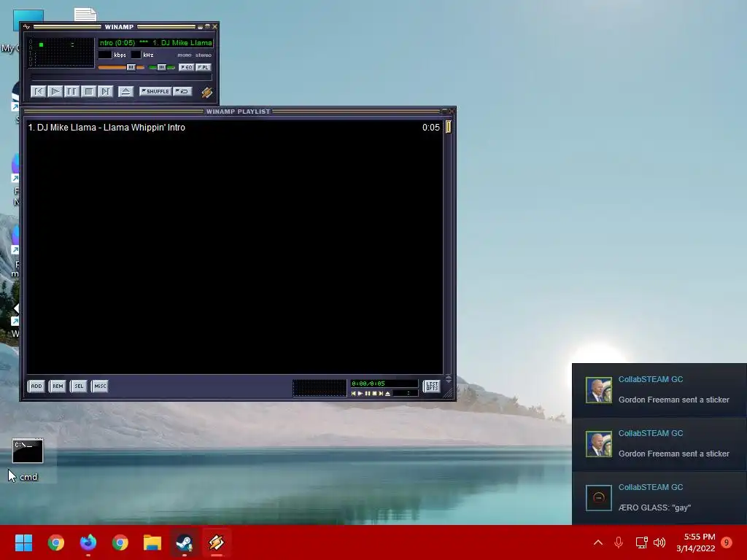Open the REM menu in playlist window
The width and height of the screenshot is (747, 560).
[x=58, y=386]
